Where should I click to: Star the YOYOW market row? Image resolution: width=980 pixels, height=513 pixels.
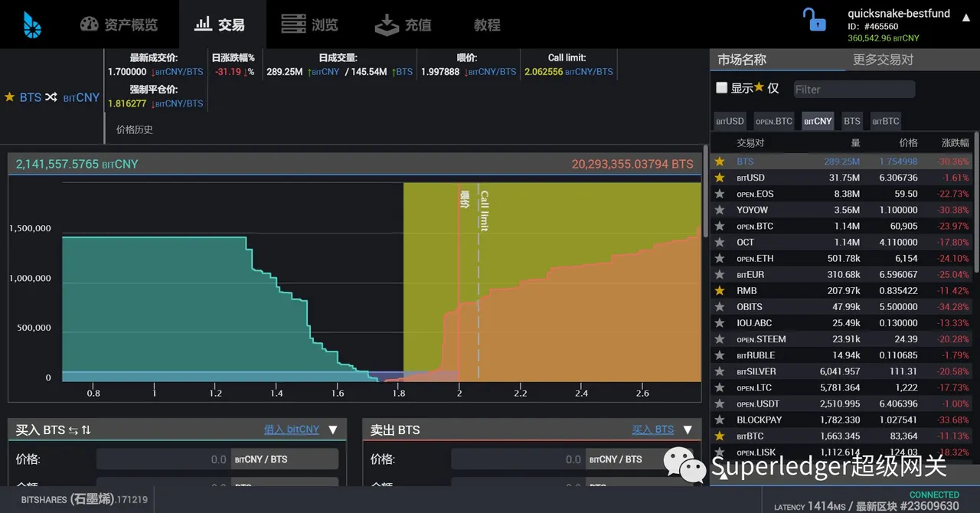tap(720, 210)
